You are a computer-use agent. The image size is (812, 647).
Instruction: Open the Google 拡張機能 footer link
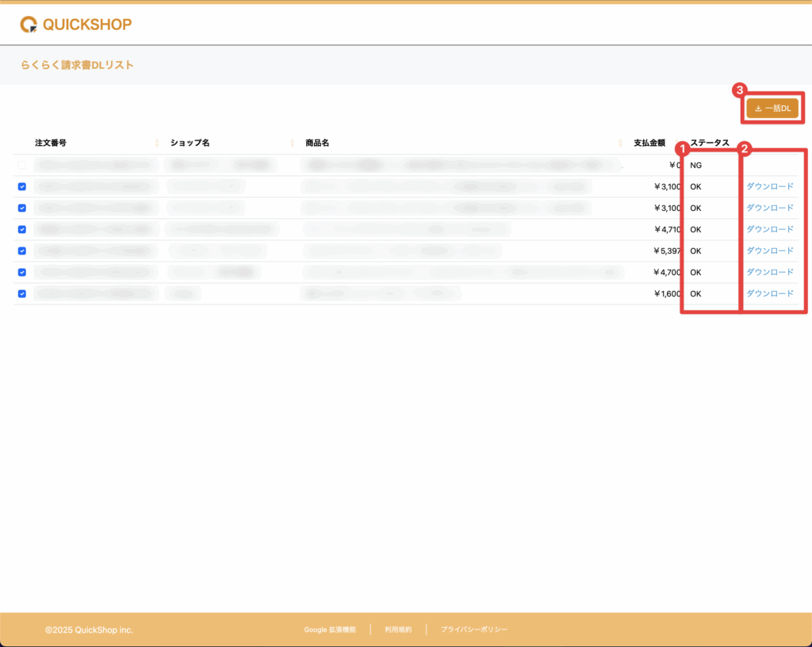[330, 630]
